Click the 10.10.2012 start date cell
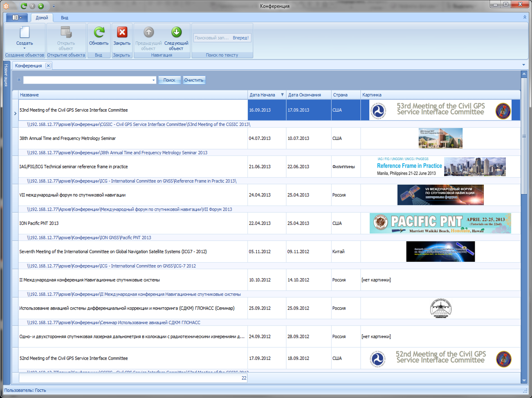This screenshot has width=532, height=398. (x=267, y=280)
